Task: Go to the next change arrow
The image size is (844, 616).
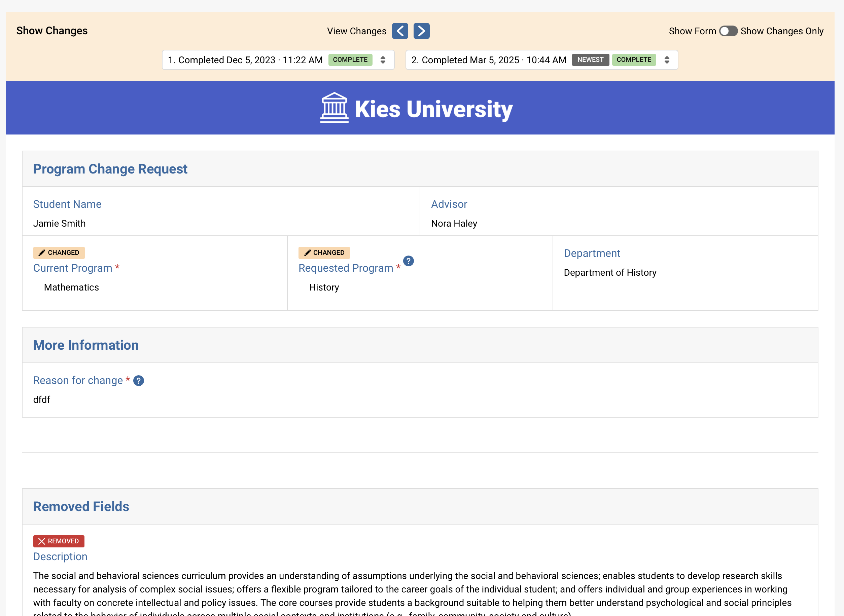Action: coord(421,31)
